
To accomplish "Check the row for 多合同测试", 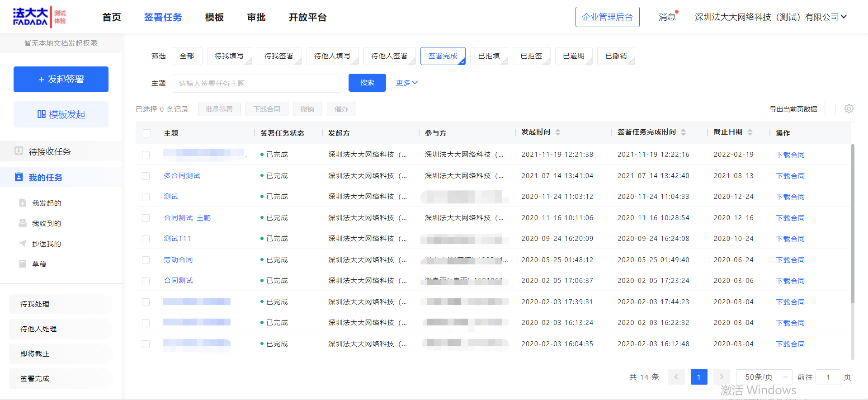I will pos(146,176).
